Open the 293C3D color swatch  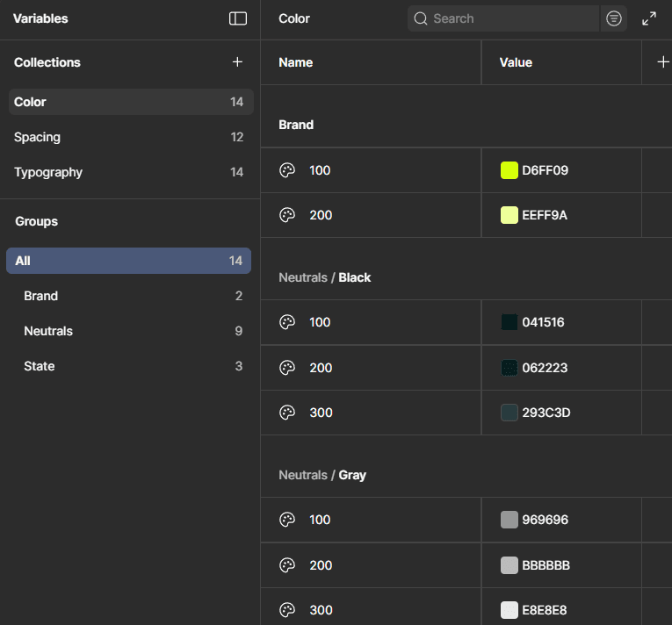click(x=509, y=413)
